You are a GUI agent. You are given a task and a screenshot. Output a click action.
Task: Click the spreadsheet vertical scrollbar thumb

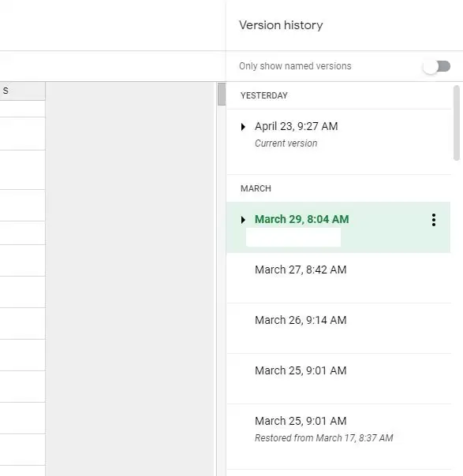[222, 94]
